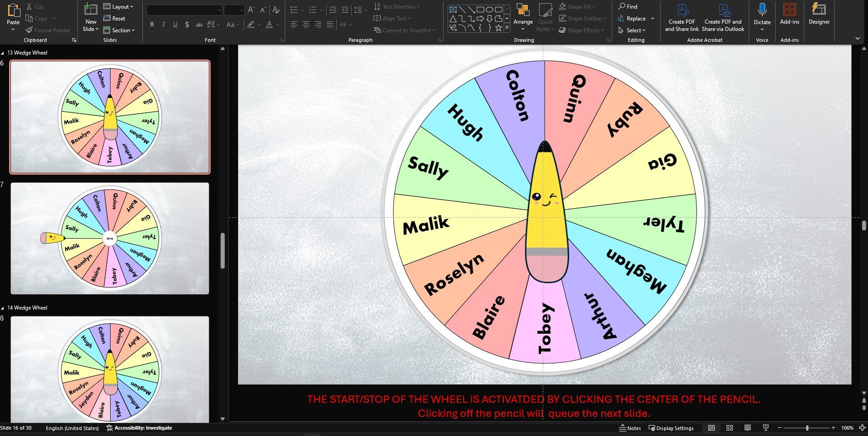This screenshot has width=868, height=436.
Task: Toggle Bold formatting
Action: 152,25
